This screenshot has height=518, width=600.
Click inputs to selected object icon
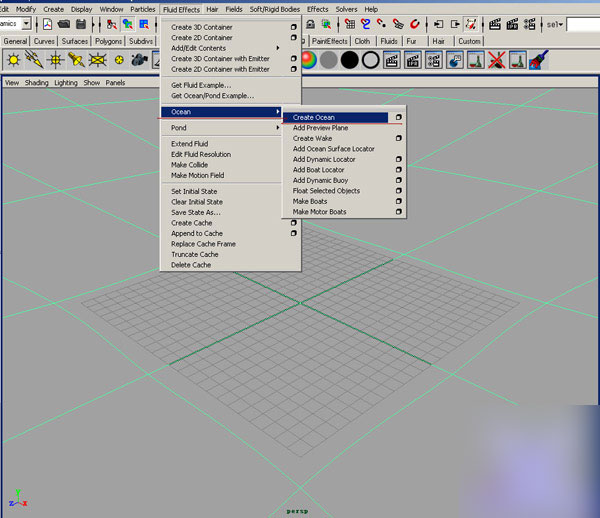(x=439, y=24)
